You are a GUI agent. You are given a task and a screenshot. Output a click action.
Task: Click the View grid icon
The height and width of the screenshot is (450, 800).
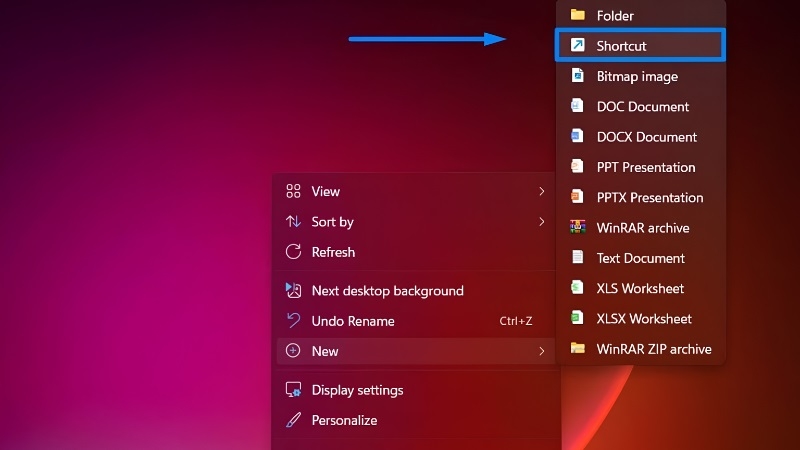pyautogui.click(x=293, y=191)
